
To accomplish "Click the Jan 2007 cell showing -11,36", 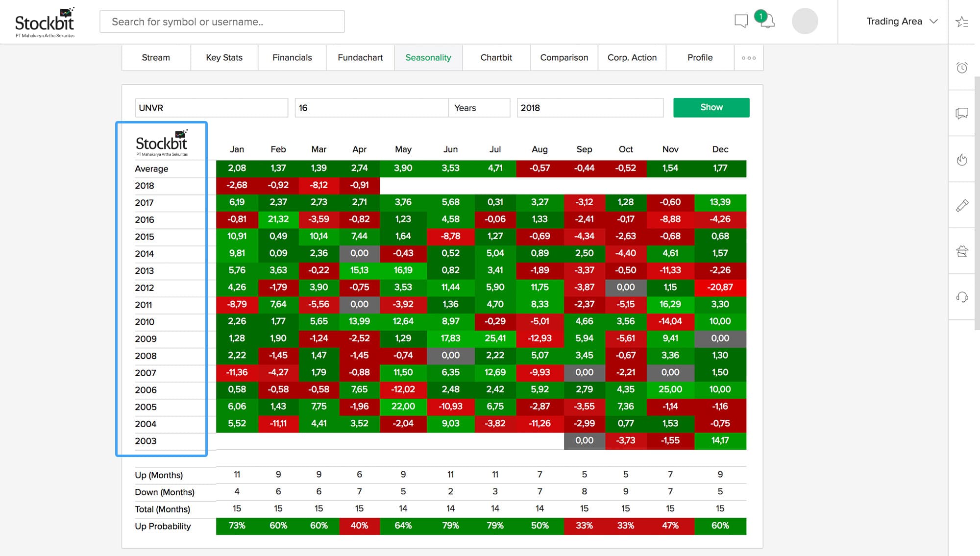I will (x=237, y=372).
